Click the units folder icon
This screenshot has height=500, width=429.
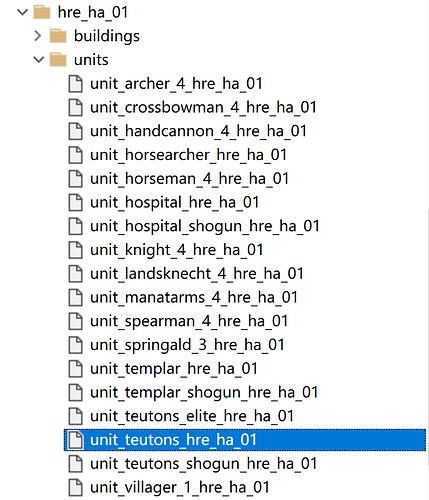58,60
